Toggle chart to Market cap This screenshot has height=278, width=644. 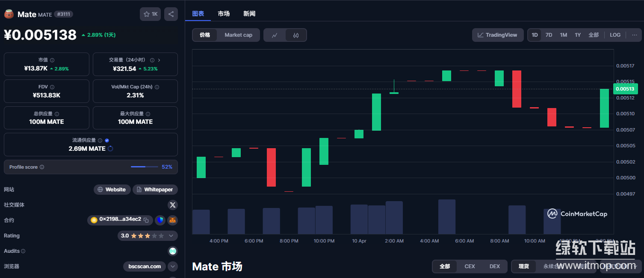238,35
